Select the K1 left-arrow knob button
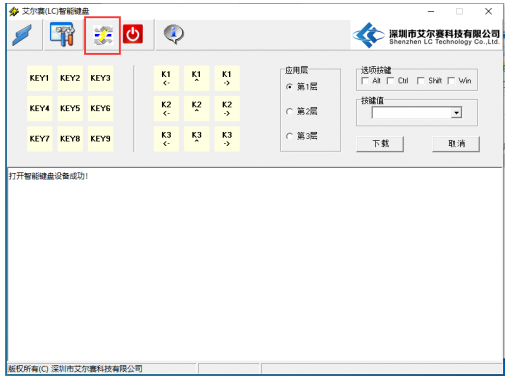Image resolution: width=515 pixels, height=382 pixels. (166, 78)
